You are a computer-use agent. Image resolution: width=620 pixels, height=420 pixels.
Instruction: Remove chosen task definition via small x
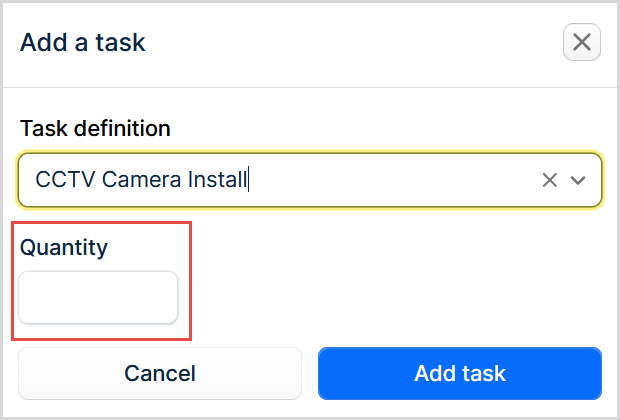[x=549, y=180]
